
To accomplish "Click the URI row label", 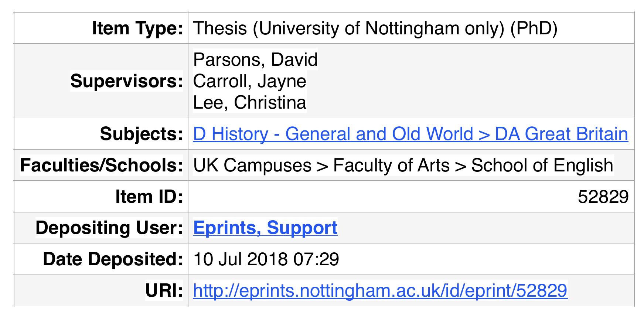I will [x=164, y=290].
